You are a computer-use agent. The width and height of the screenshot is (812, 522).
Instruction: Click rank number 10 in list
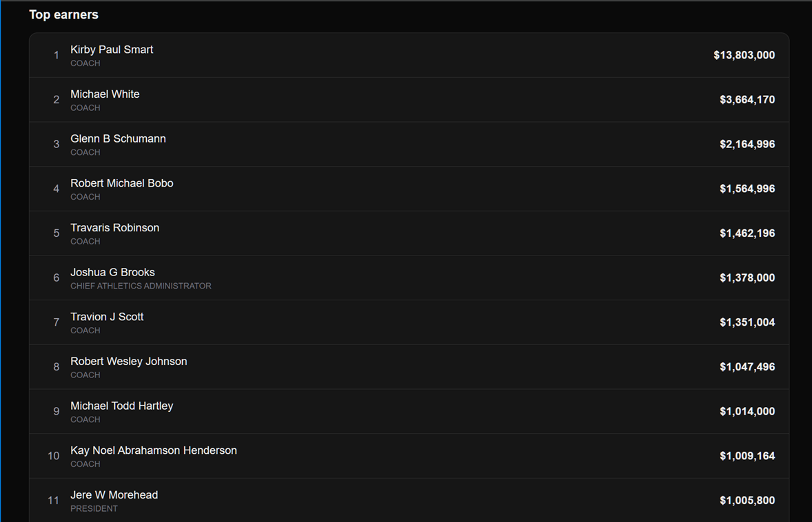coord(54,456)
